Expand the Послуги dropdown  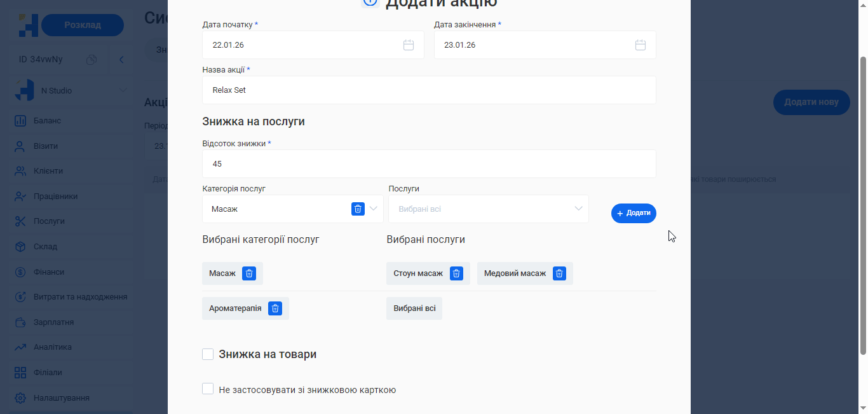[x=578, y=209]
